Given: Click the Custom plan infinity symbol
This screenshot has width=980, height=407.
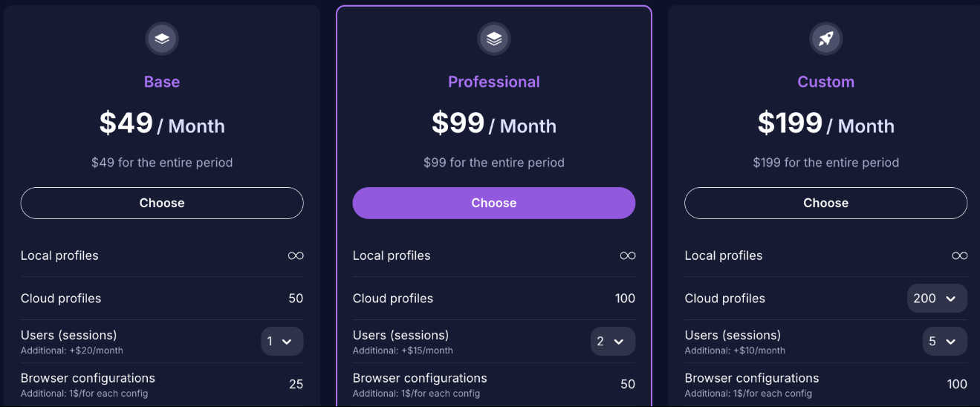Looking at the screenshot, I should point(959,255).
